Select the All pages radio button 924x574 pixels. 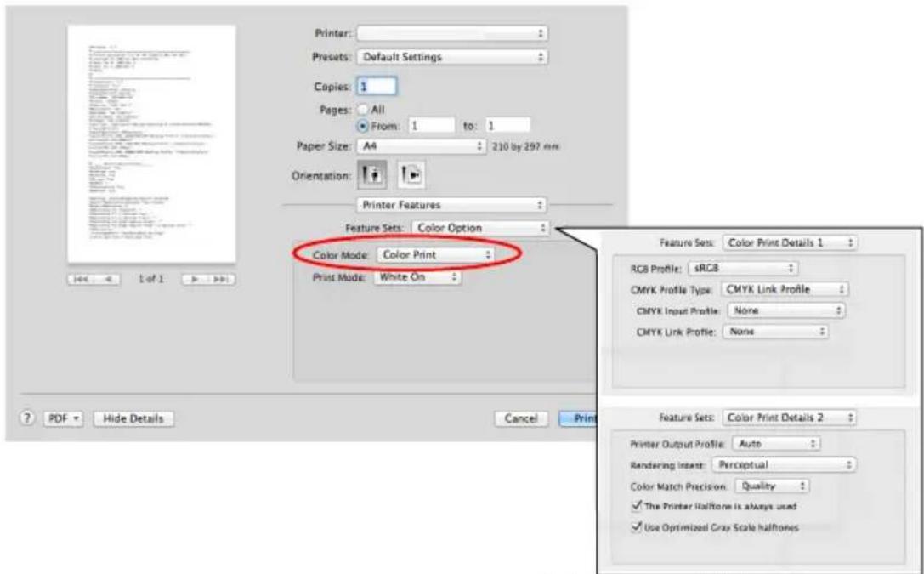click(x=364, y=110)
